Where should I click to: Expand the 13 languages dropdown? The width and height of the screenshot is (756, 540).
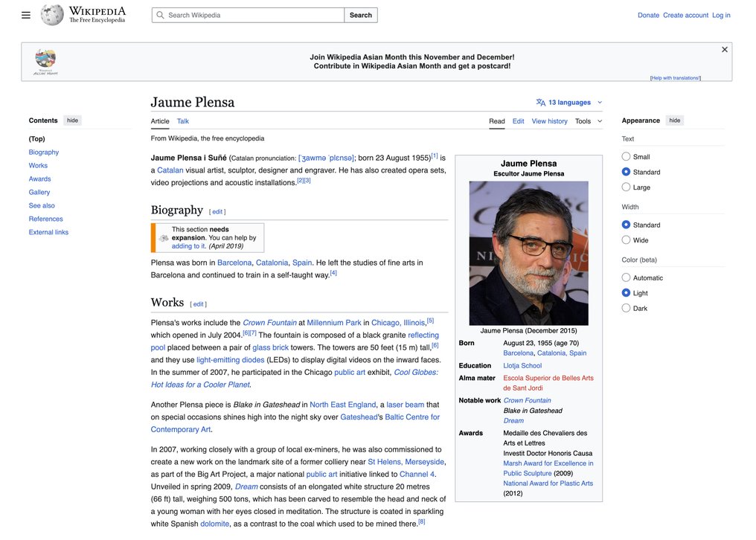tap(569, 103)
